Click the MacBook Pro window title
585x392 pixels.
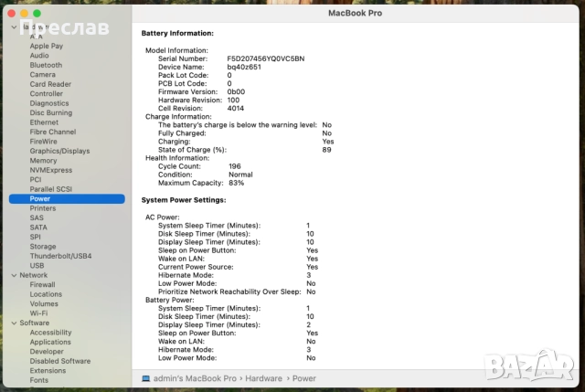point(356,13)
